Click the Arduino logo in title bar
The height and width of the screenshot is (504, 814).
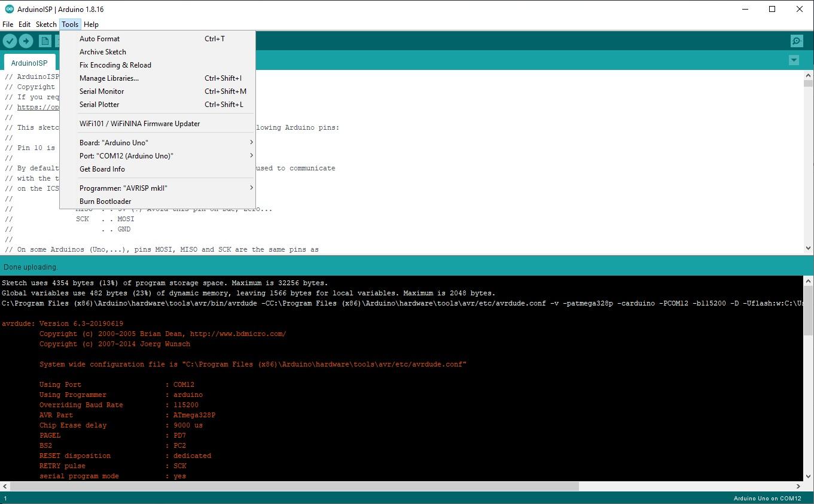click(9, 9)
